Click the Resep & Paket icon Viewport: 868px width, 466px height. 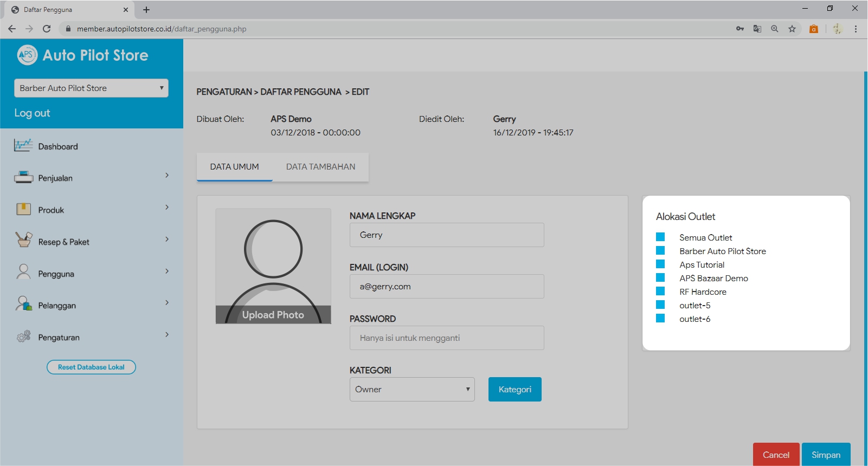23,240
